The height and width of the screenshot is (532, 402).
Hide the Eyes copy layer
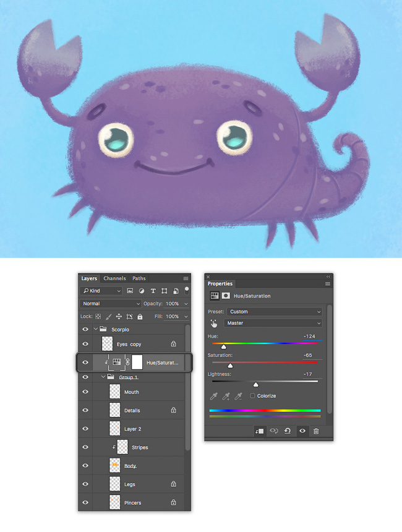point(85,344)
